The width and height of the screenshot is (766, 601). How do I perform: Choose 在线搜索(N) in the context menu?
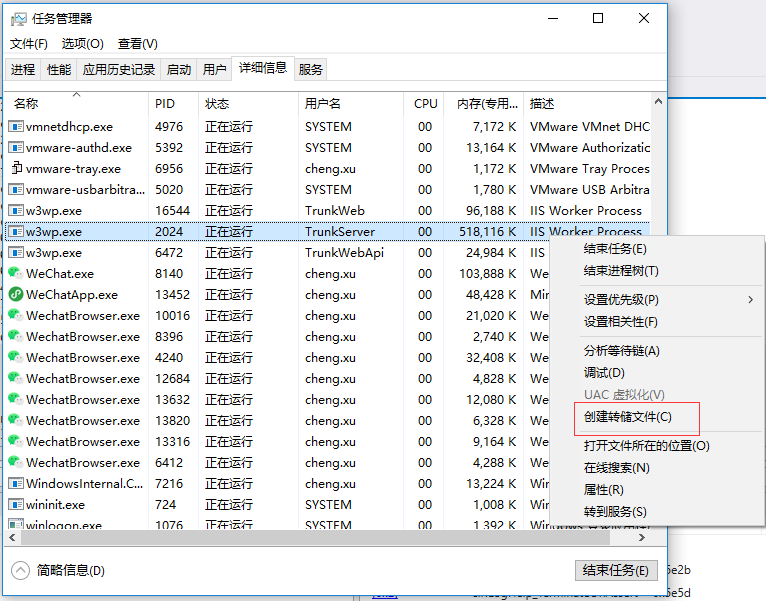(x=617, y=468)
